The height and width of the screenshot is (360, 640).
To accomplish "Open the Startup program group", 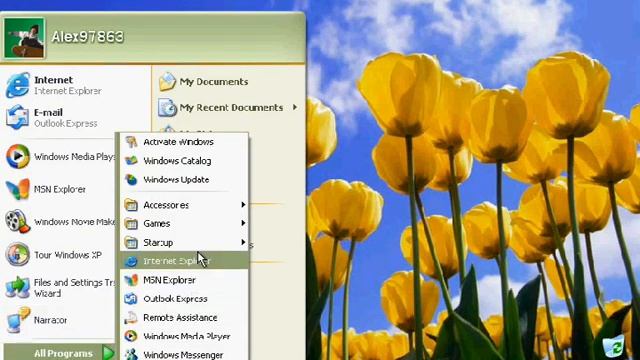I will (184, 243).
